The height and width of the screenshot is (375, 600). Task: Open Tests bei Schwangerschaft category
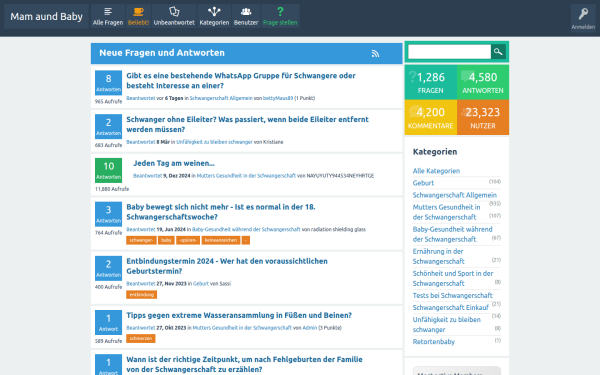coord(452,295)
